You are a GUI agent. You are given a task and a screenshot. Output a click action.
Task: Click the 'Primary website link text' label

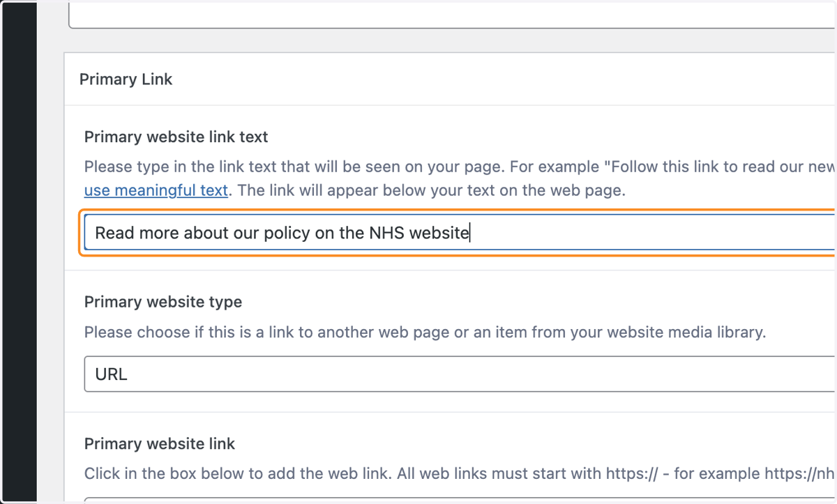coord(176,137)
